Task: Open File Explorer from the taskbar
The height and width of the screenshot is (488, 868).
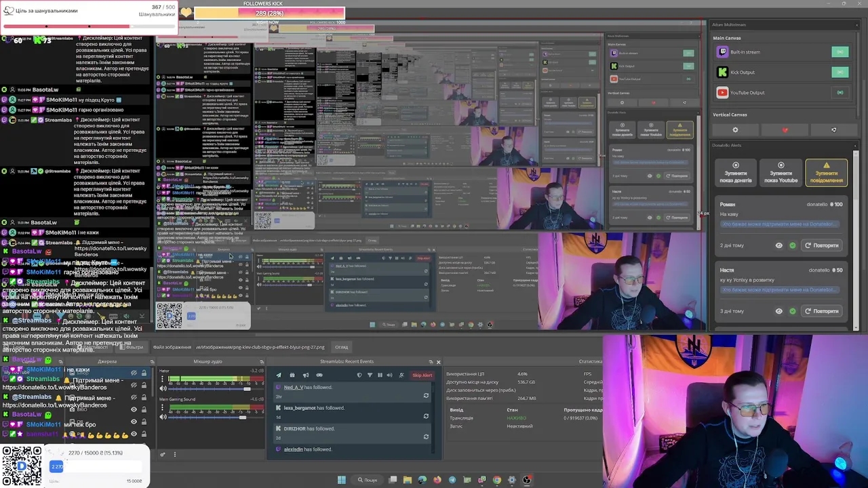Action: coord(408,480)
